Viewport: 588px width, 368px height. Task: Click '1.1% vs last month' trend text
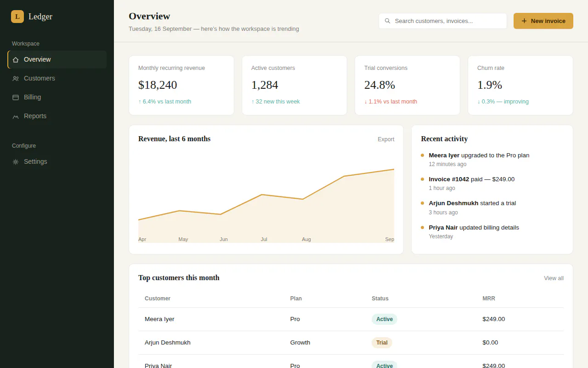click(x=391, y=102)
